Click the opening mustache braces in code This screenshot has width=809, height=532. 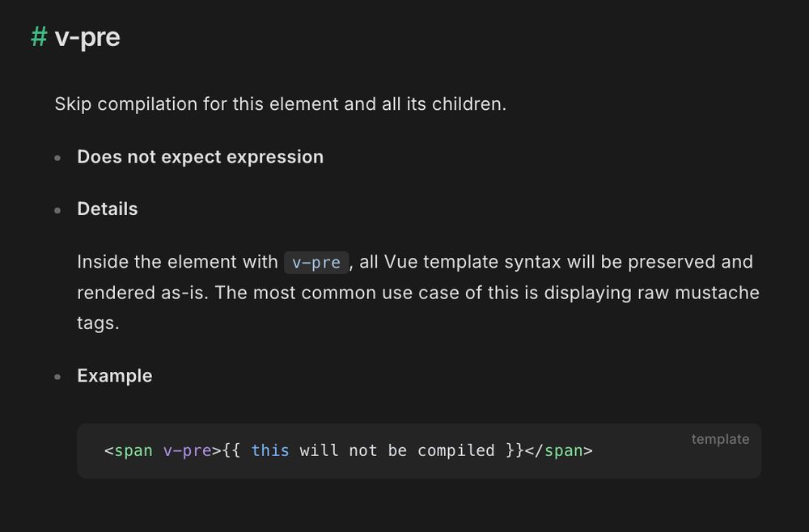coord(231,450)
